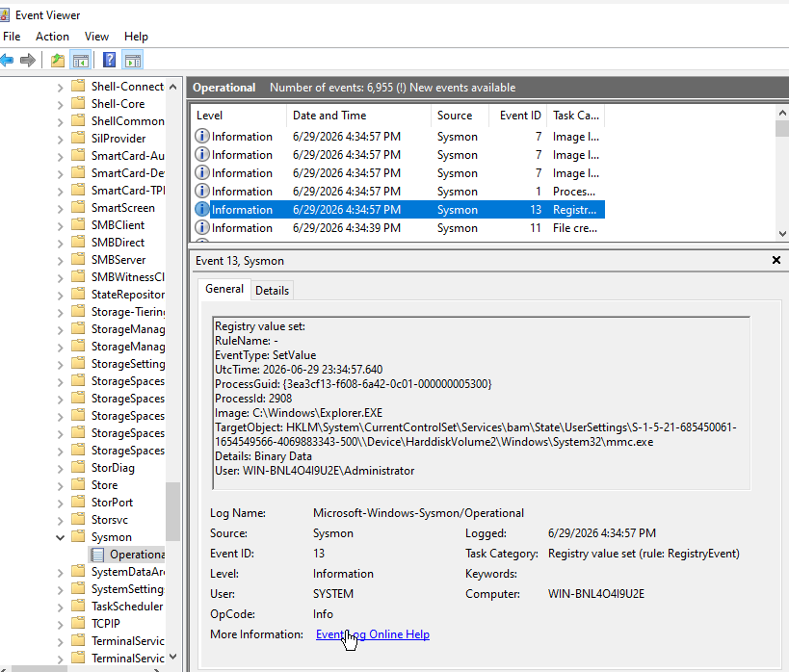Switch to the Details tab
Viewport: 789px width, 672px height.
(x=273, y=290)
